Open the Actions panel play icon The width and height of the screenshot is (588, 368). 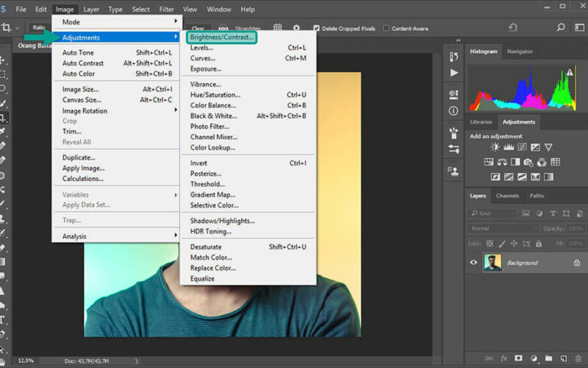pyautogui.click(x=453, y=72)
